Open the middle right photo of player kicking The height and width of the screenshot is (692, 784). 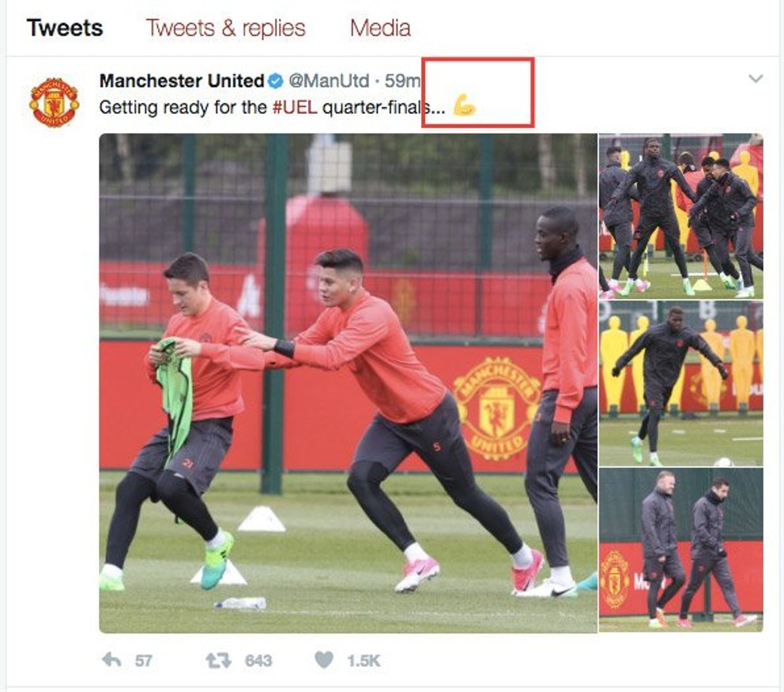681,384
